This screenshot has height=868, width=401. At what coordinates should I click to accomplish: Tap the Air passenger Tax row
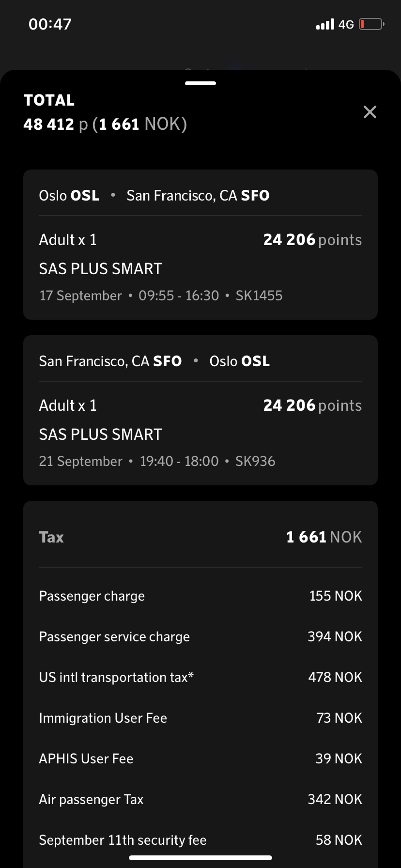tap(200, 799)
